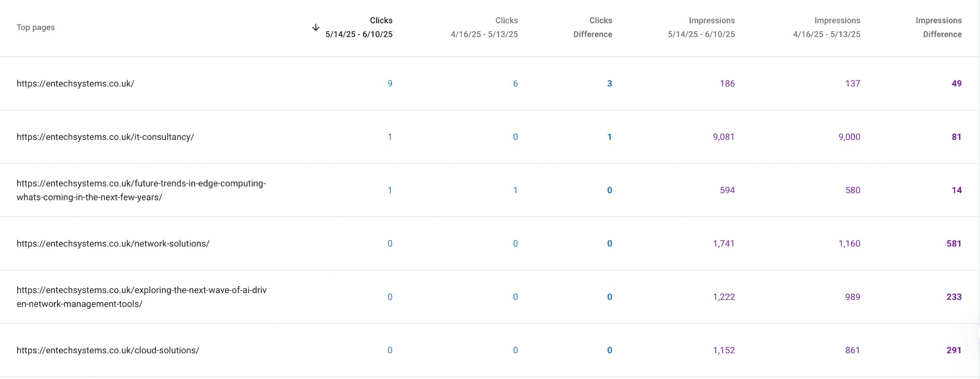The width and height of the screenshot is (980, 379).
Task: Click the 861 impressions for cloud-solutions
Action: tap(853, 350)
